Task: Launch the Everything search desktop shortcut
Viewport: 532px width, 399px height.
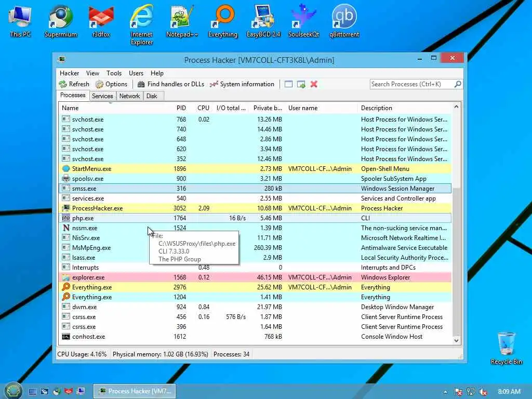Action: point(222,21)
